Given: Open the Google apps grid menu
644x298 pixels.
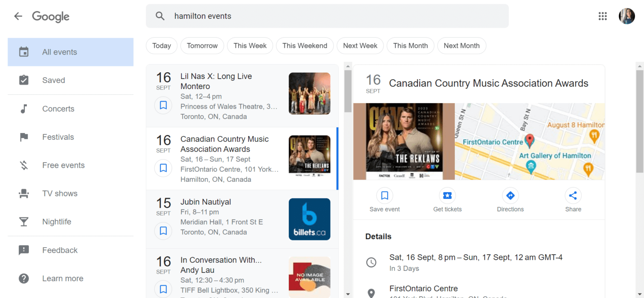Looking at the screenshot, I should [602, 16].
